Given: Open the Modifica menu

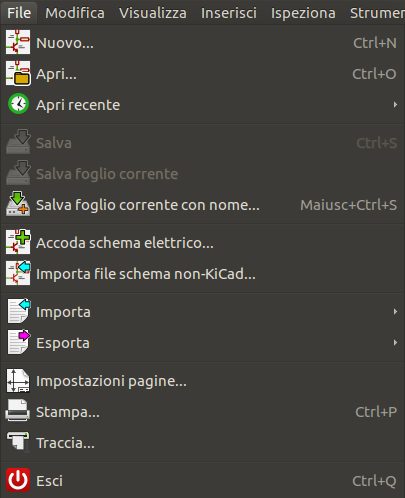Looking at the screenshot, I should coord(75,13).
